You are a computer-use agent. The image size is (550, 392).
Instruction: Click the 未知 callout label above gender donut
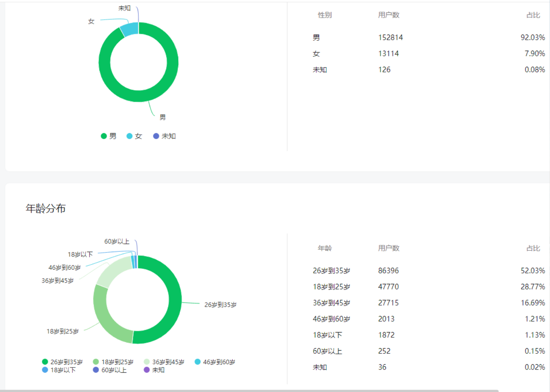pos(124,8)
